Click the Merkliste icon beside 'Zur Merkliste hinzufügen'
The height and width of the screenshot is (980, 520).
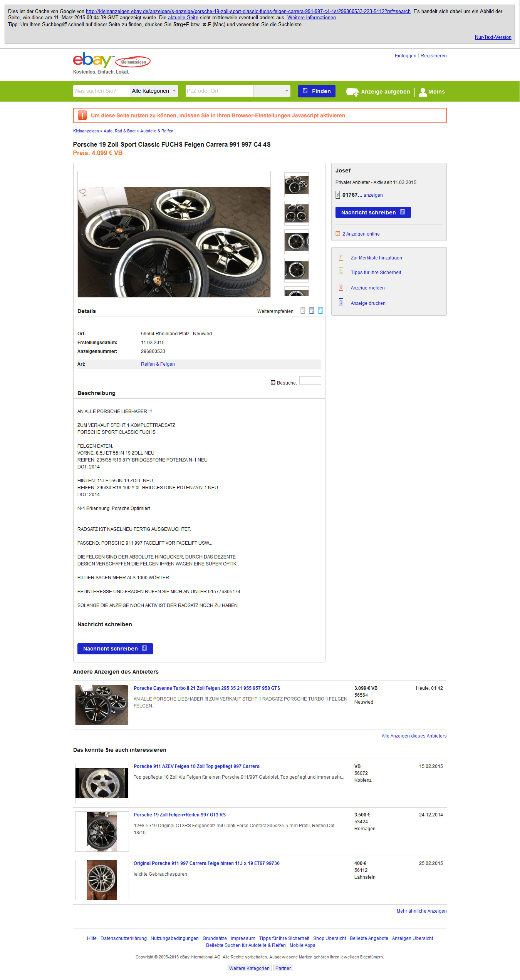click(x=341, y=257)
